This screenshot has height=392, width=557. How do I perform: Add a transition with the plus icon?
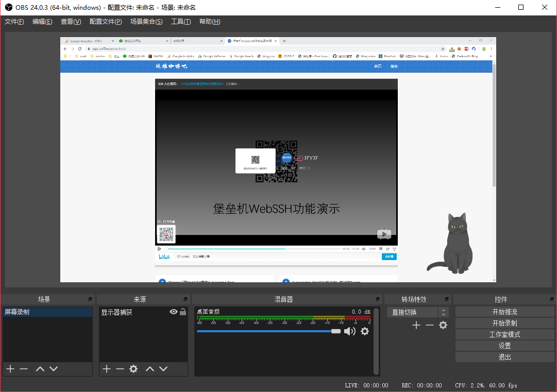416,325
